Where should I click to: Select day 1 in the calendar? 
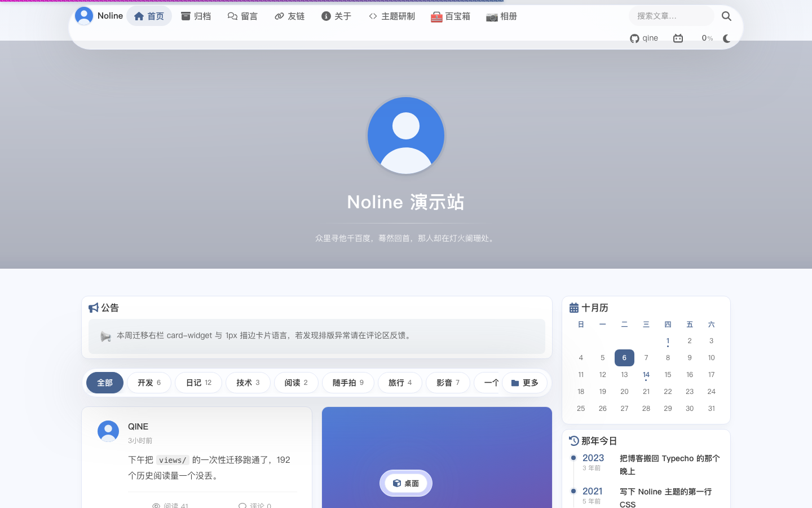(668, 341)
